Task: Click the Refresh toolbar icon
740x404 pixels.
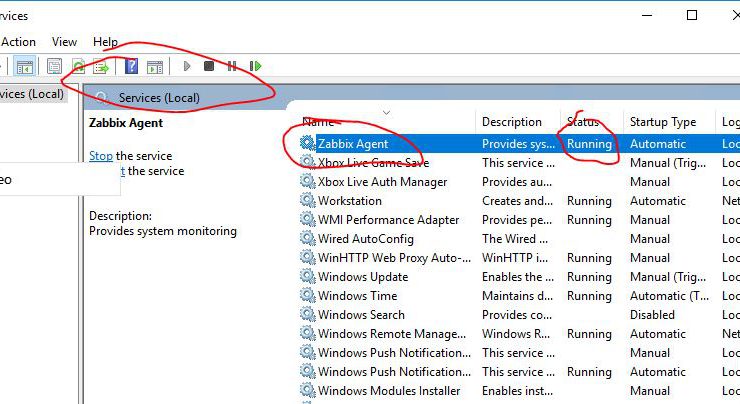Action: click(x=78, y=66)
